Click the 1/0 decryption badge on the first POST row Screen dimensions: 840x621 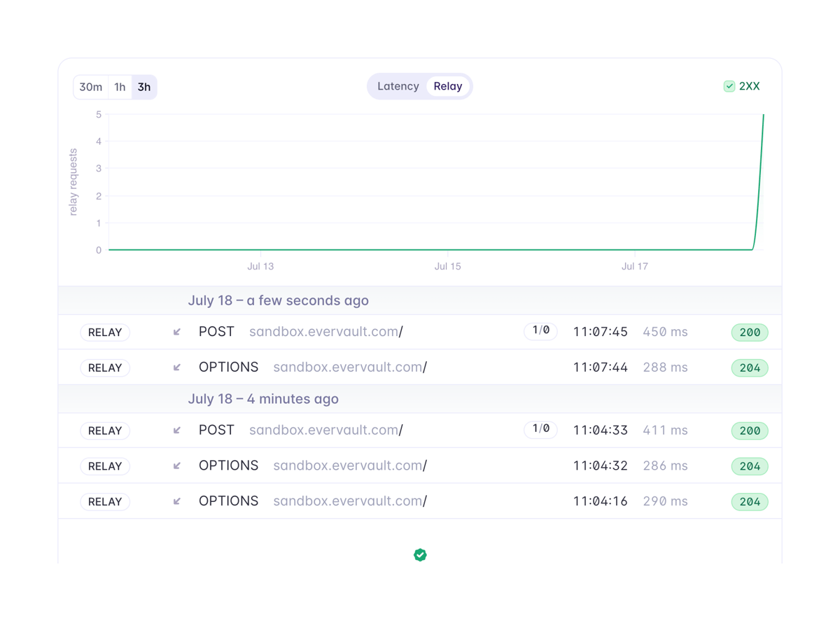point(540,330)
